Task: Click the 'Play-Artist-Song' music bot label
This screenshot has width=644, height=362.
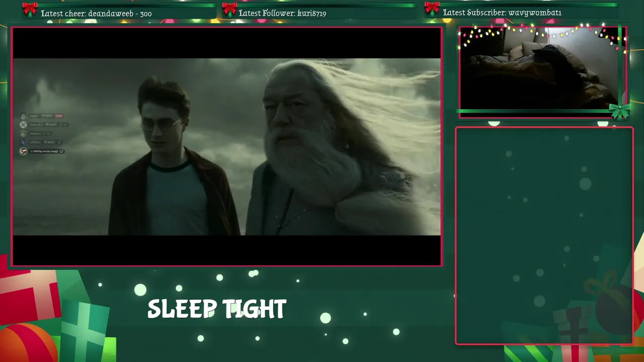Action: (x=46, y=151)
